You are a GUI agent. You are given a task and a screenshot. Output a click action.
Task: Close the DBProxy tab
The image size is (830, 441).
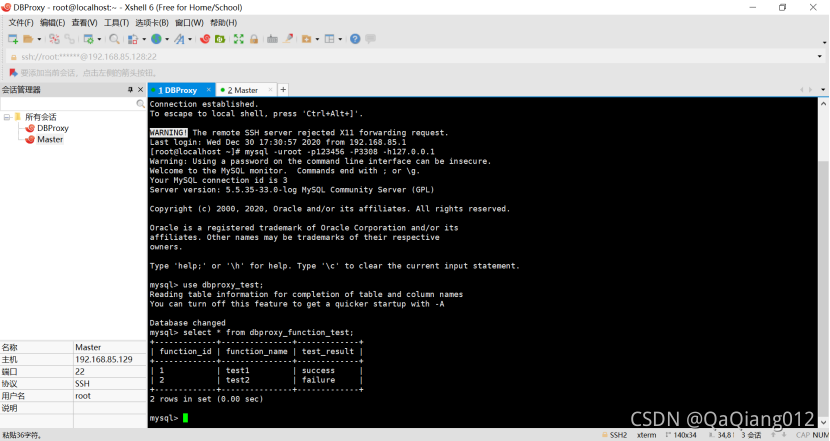(209, 90)
